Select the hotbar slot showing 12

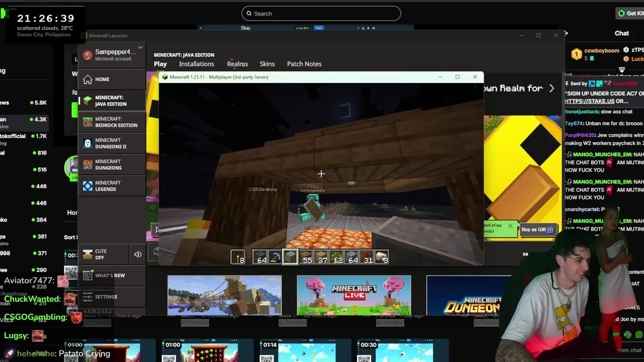[336, 257]
